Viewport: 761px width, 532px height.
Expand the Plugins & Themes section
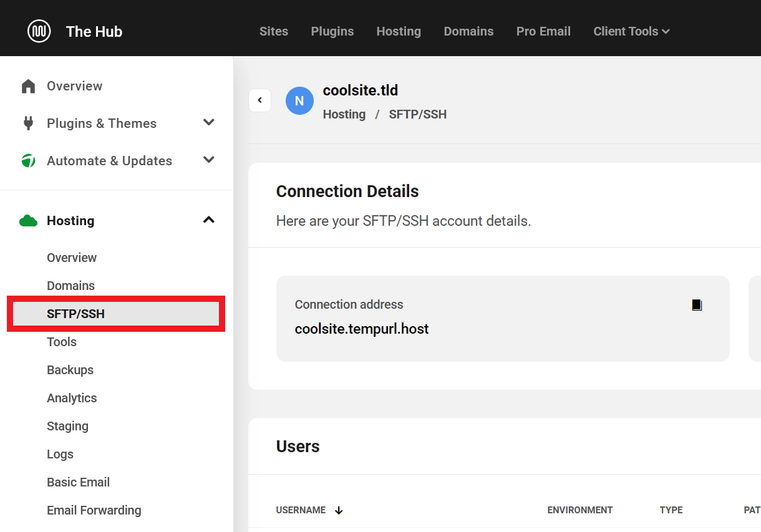tap(209, 123)
